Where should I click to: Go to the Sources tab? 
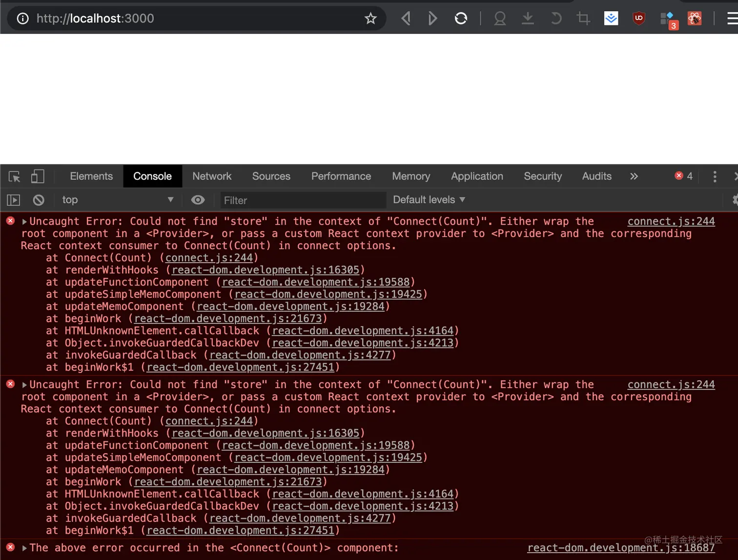coord(271,176)
